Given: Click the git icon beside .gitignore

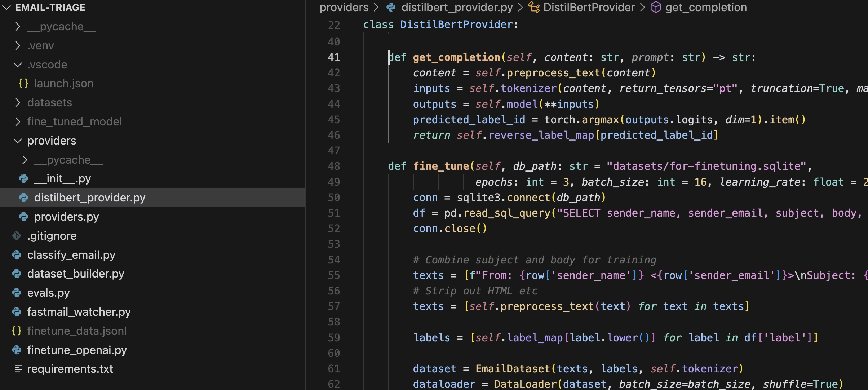Looking at the screenshot, I should (x=17, y=236).
